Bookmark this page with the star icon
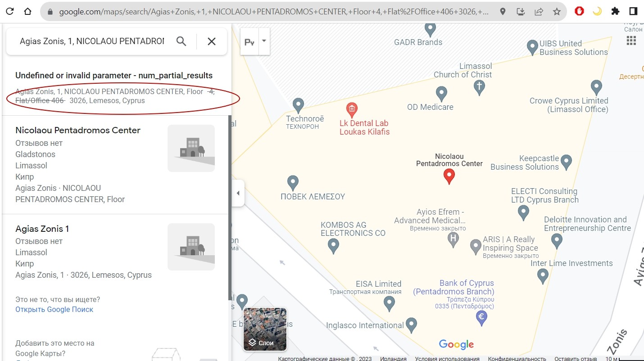This screenshot has width=644, height=361. coord(557,12)
